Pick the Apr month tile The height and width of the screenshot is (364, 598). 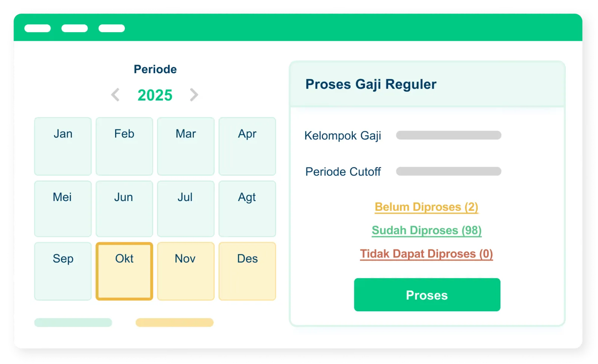point(247,146)
